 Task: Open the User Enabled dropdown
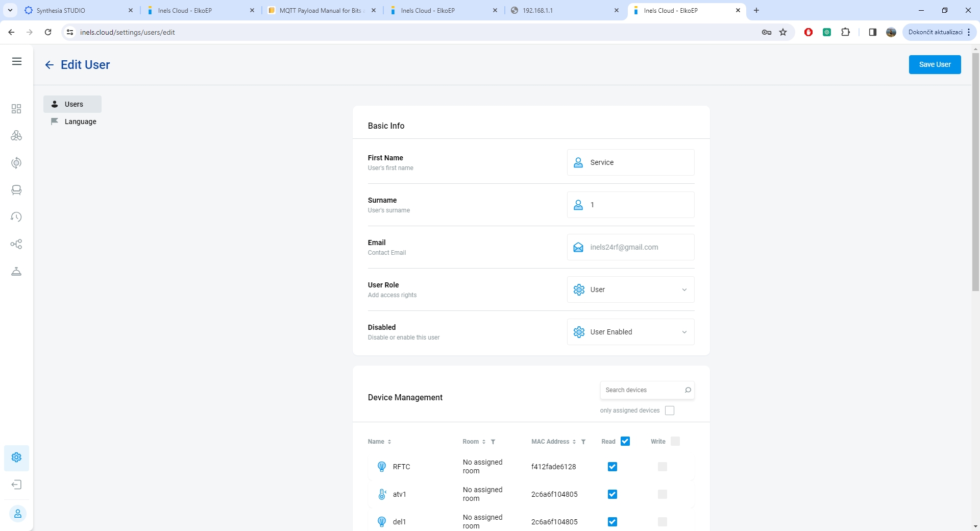pos(630,332)
